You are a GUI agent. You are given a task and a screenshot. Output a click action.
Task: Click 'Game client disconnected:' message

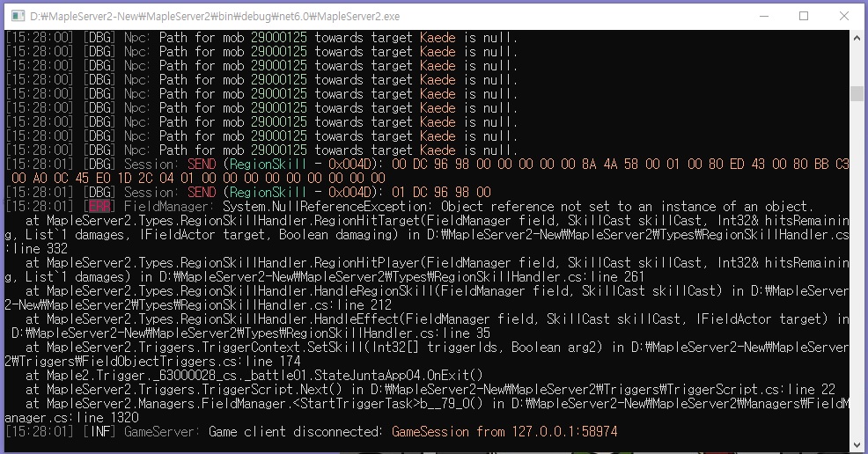pyautogui.click(x=296, y=431)
